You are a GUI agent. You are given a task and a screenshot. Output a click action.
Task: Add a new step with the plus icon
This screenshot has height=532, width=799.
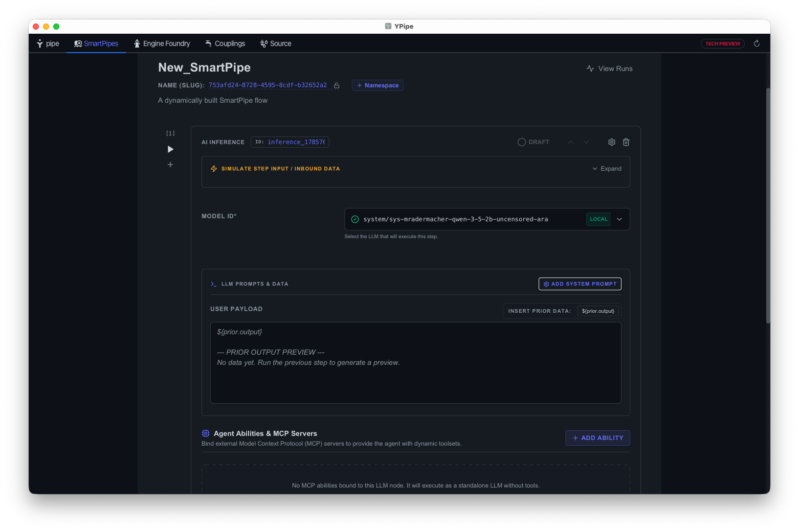click(x=170, y=165)
